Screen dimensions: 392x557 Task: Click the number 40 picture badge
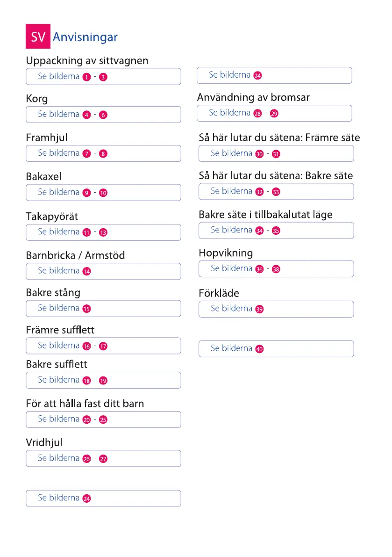[x=260, y=349]
